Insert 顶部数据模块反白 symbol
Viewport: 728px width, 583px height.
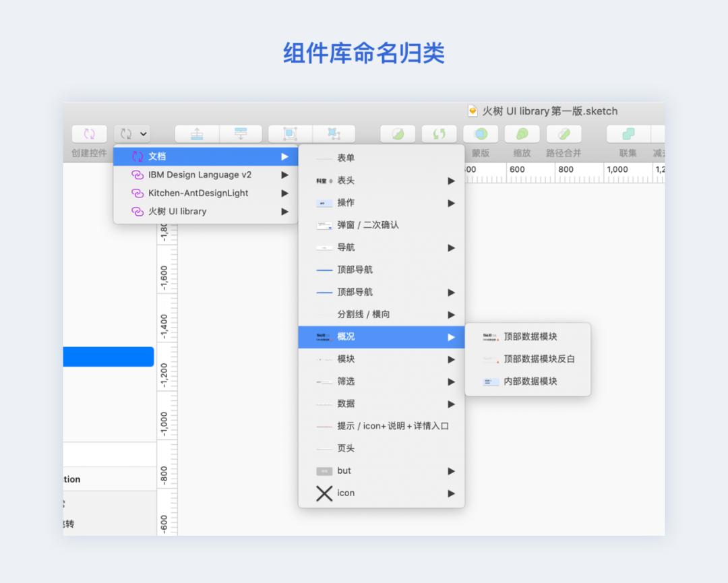click(x=539, y=359)
